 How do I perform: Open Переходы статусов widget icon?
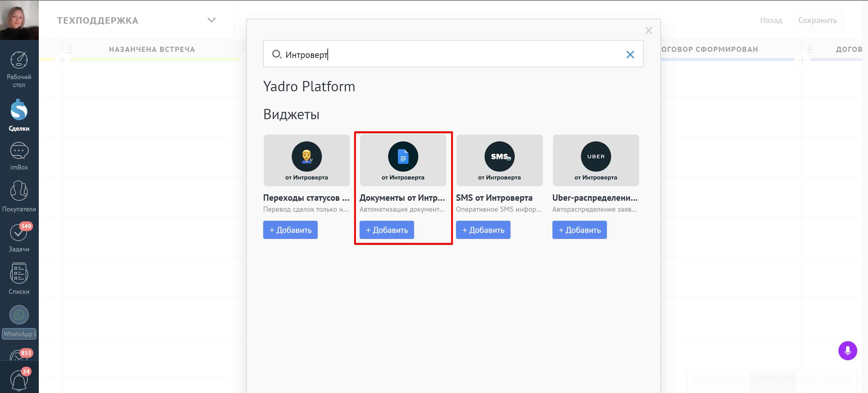click(306, 156)
